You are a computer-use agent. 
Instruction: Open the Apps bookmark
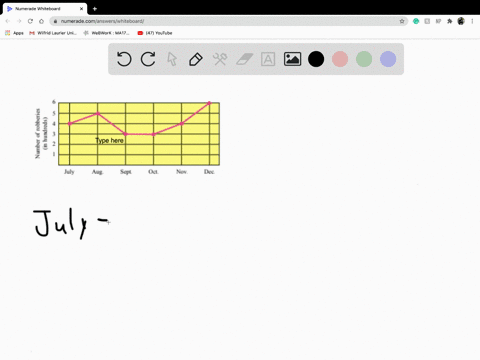tap(14, 33)
